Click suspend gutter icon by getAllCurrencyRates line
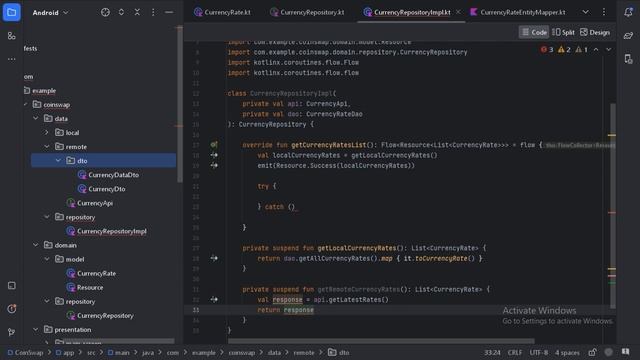640x360 pixels. pyautogui.click(x=214, y=258)
